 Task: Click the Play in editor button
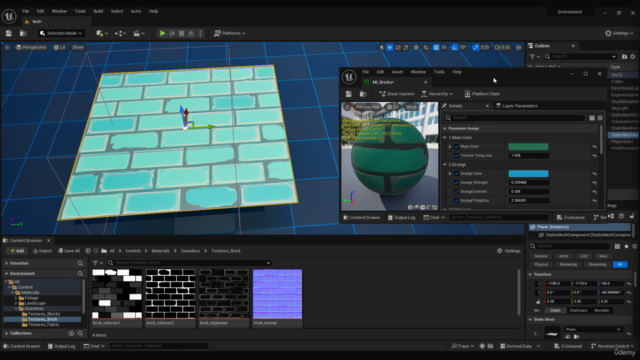(x=162, y=33)
